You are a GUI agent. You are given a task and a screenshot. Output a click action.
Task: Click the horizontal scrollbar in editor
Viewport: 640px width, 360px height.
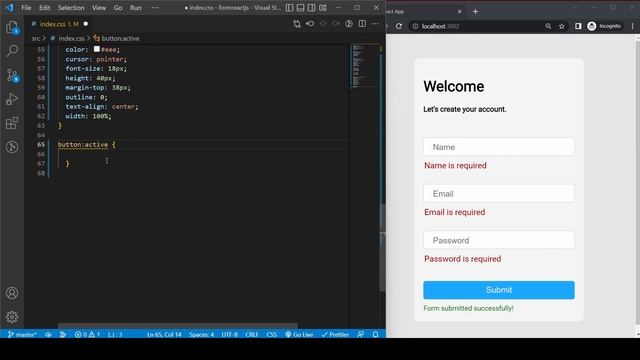pyautogui.click(x=178, y=326)
